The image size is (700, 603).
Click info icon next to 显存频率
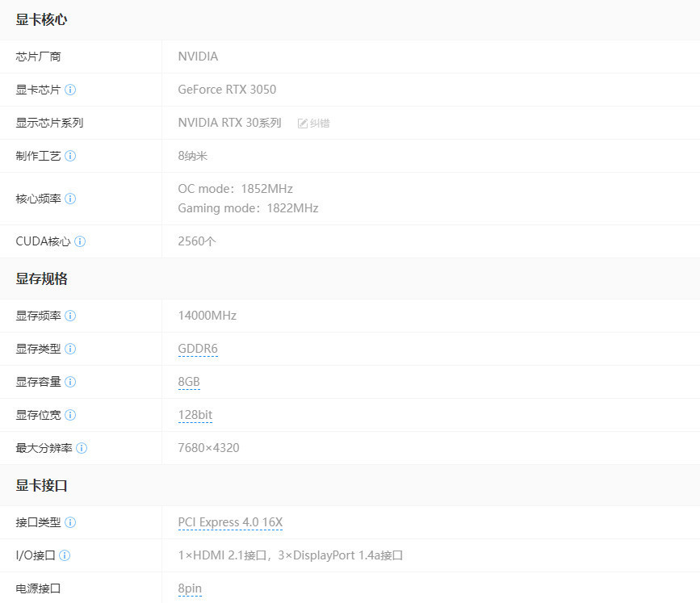(70, 316)
